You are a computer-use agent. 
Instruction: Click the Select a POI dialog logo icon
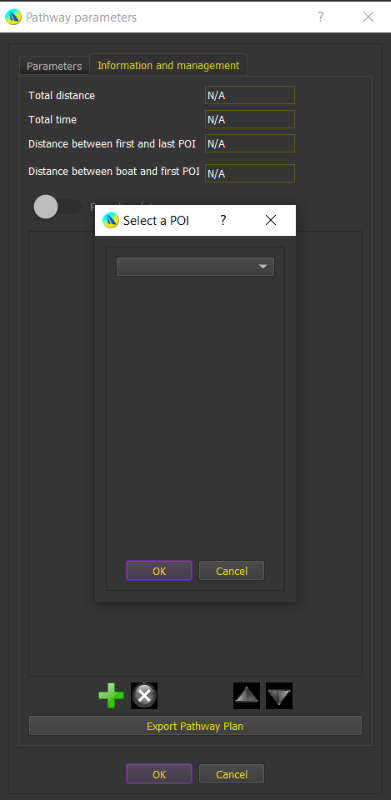pyautogui.click(x=111, y=220)
